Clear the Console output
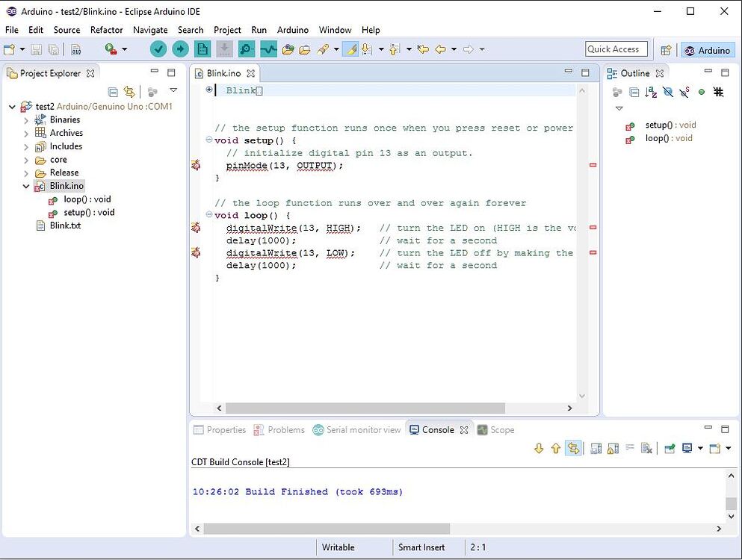Viewport: 742px width, 560px height. click(x=647, y=448)
